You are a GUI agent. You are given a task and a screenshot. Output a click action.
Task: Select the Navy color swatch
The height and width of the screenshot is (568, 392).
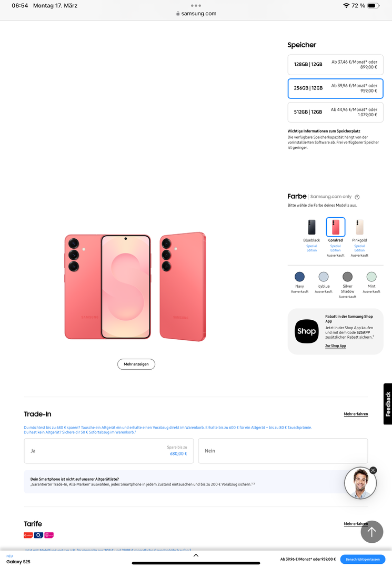click(299, 277)
